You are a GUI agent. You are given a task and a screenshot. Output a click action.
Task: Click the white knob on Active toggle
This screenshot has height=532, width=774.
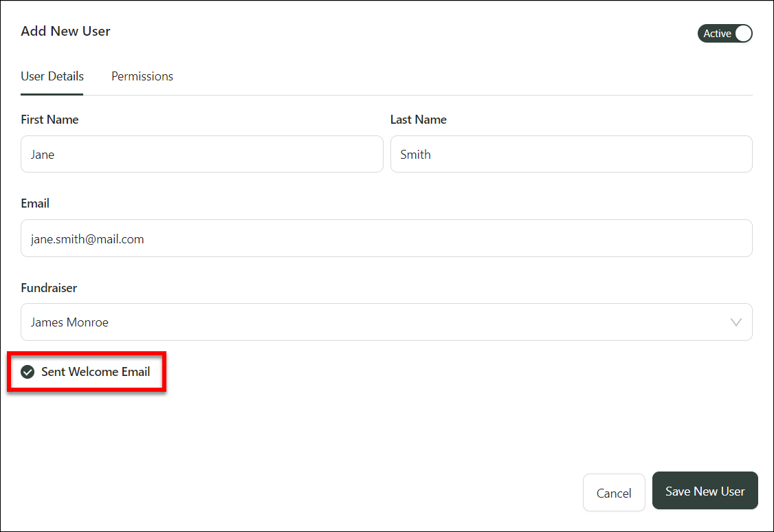click(x=743, y=34)
